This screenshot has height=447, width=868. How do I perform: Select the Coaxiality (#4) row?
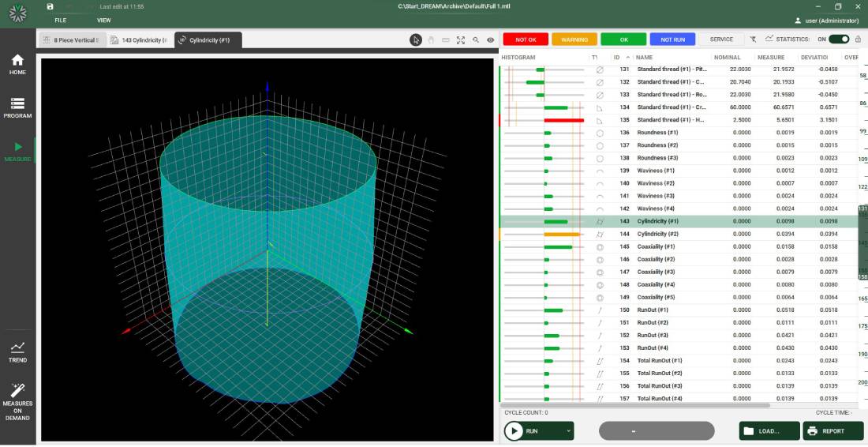[x=679, y=285]
